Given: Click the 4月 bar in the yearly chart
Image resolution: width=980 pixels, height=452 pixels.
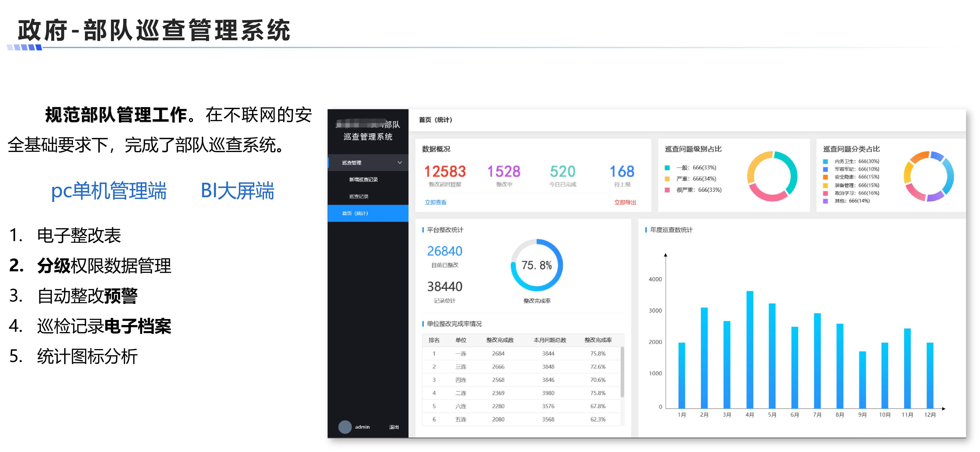Looking at the screenshot, I should pos(749,350).
